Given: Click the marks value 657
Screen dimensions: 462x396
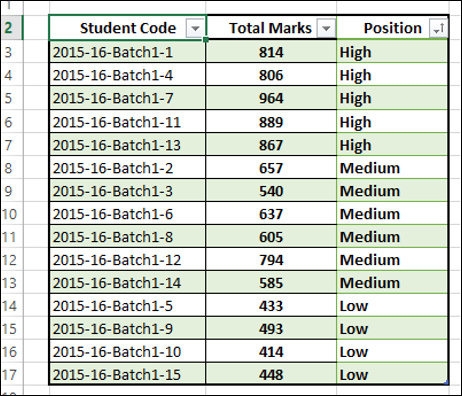Looking at the screenshot, I should tap(271, 168).
